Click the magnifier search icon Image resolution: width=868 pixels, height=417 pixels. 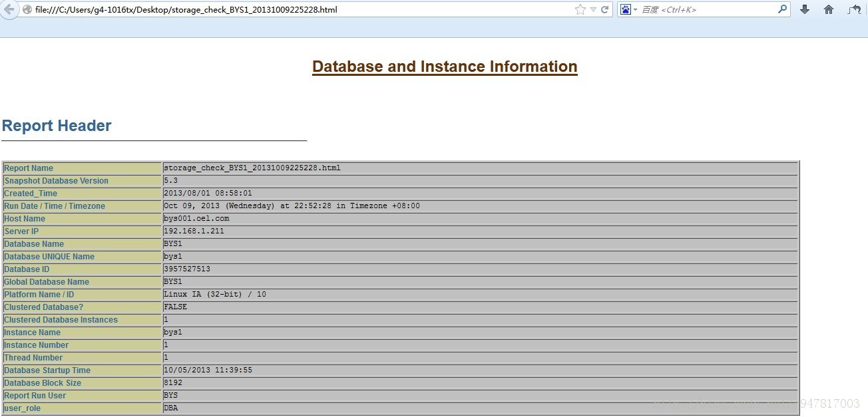[783, 9]
